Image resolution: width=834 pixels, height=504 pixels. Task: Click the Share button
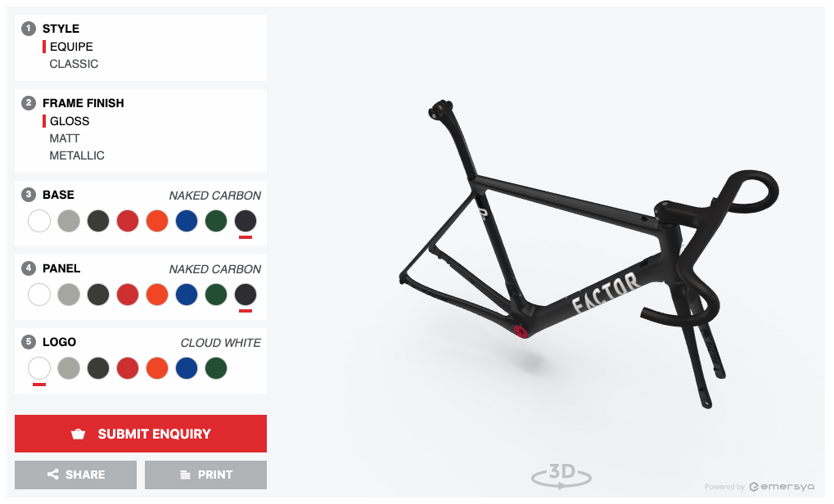coord(75,475)
